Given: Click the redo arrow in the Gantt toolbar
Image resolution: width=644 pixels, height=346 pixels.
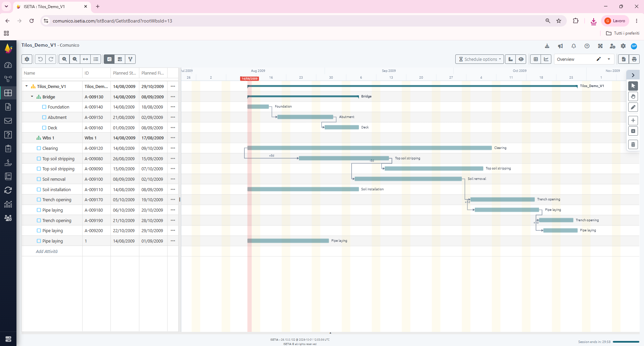Looking at the screenshot, I should [51, 59].
